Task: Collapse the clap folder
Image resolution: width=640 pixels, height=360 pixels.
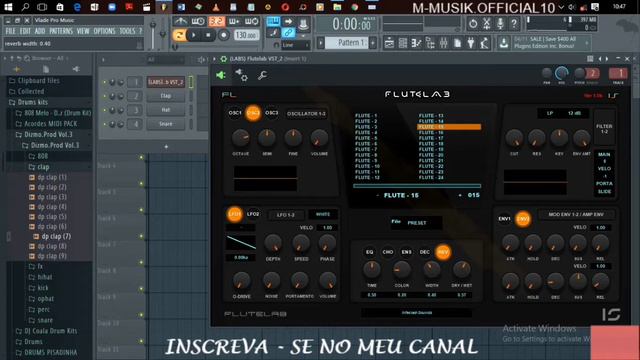Action: [x=39, y=167]
